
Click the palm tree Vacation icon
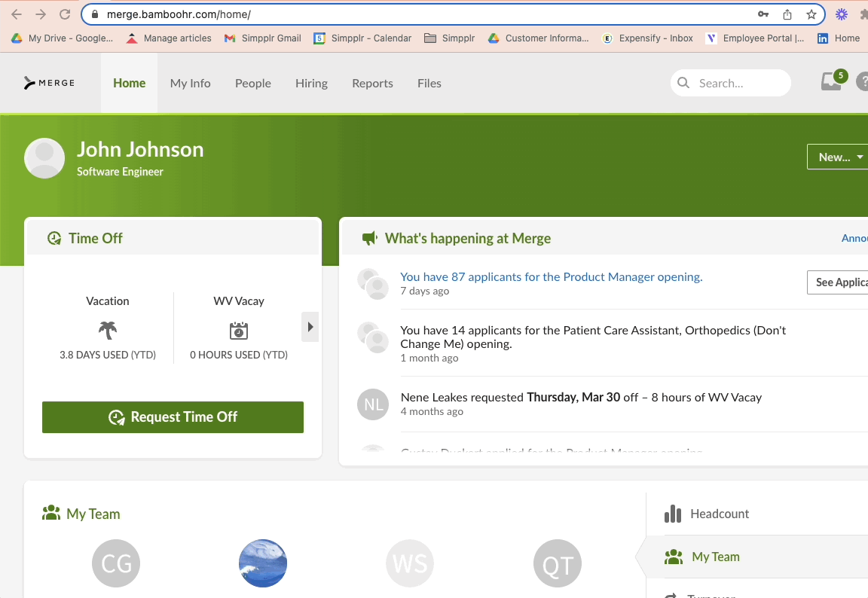click(x=107, y=329)
